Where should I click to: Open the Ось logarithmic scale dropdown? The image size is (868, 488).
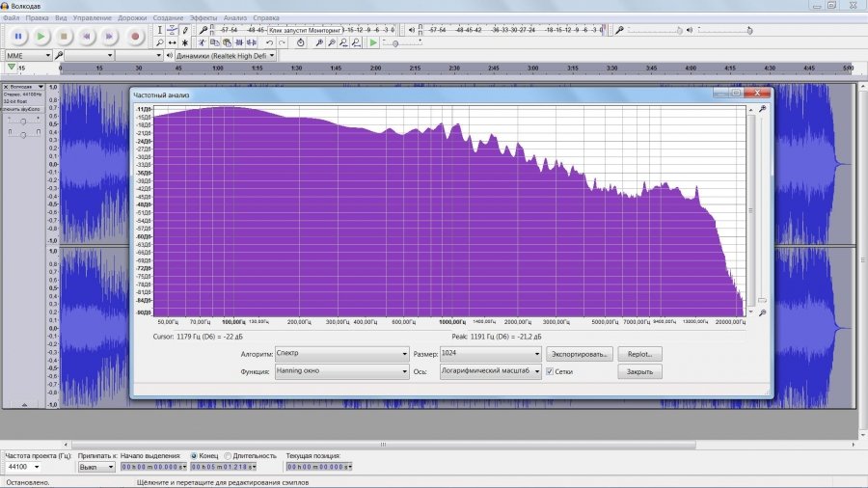490,371
